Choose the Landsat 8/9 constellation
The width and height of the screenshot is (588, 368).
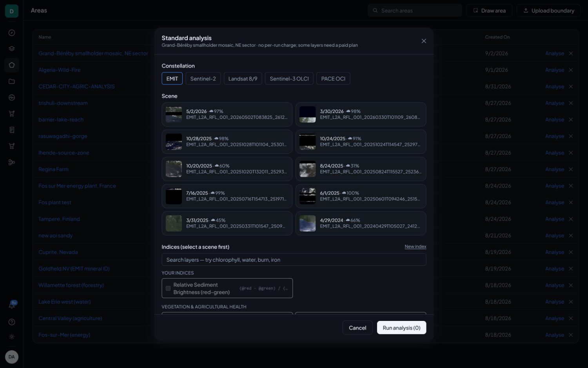pos(243,78)
